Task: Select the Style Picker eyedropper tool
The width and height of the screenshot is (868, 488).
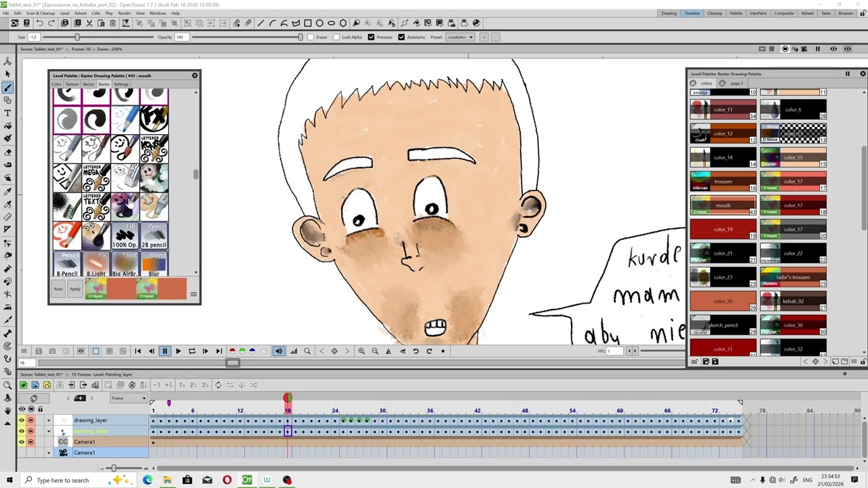Action: click(x=7, y=191)
